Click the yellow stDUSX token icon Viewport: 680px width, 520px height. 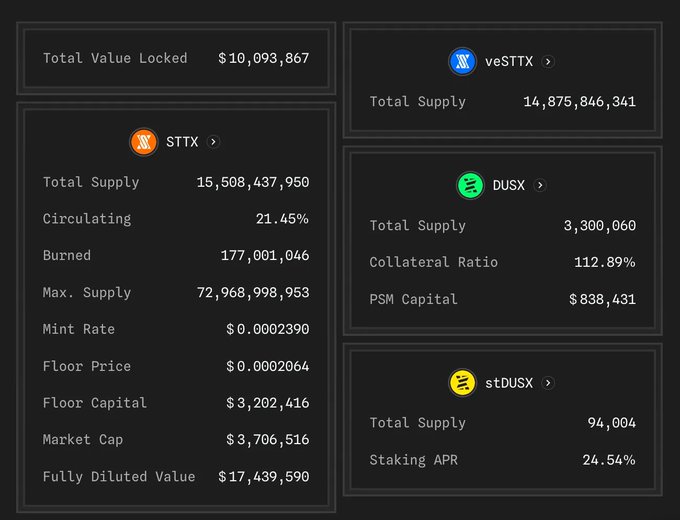[462, 382]
